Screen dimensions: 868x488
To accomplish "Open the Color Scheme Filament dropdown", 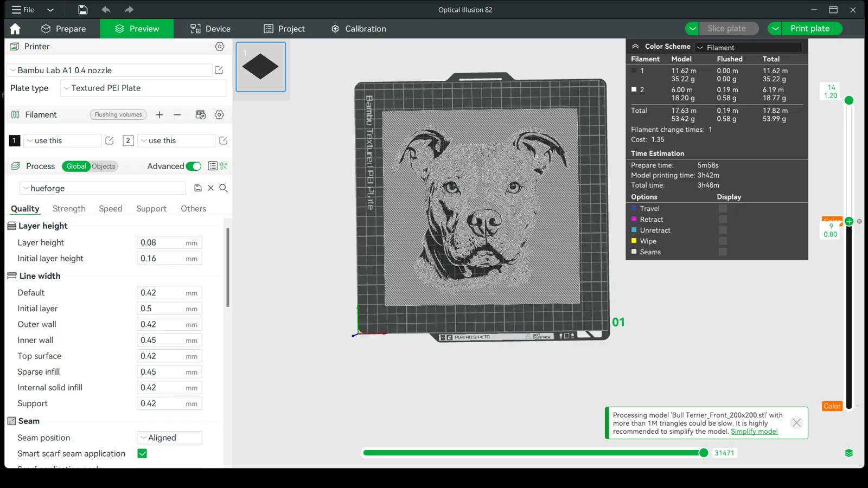I will pos(749,48).
